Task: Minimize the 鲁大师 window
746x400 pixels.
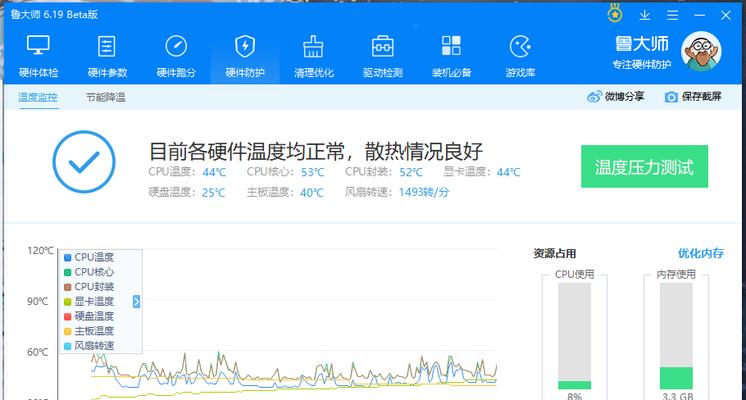Action: tap(699, 15)
